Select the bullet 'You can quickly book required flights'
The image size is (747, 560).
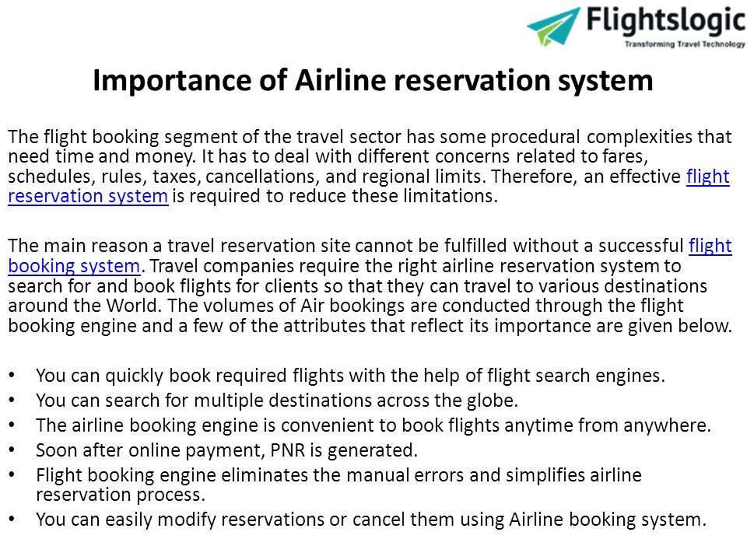(350, 376)
